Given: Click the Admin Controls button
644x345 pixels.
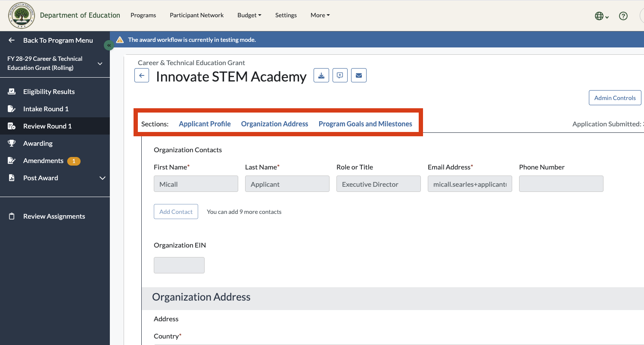Looking at the screenshot, I should click(615, 98).
